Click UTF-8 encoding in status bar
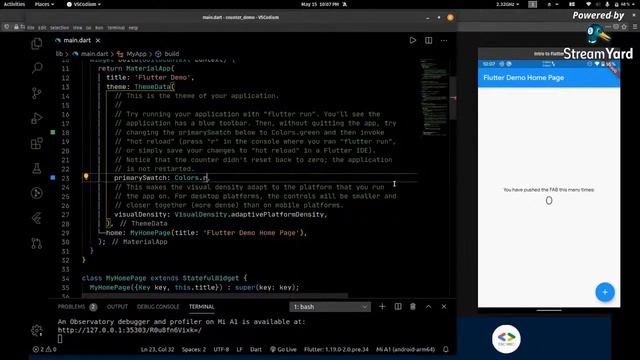 (221, 349)
